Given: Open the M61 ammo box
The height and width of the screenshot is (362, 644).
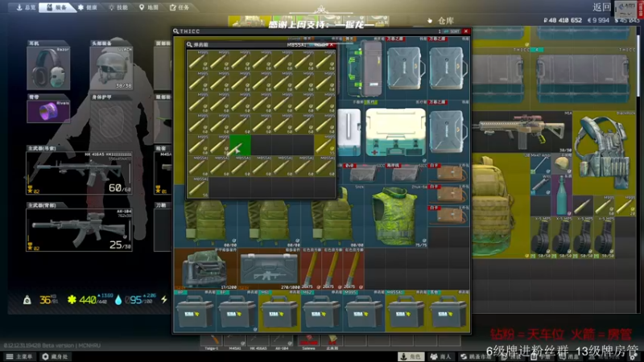Looking at the screenshot, I should (x=279, y=311).
